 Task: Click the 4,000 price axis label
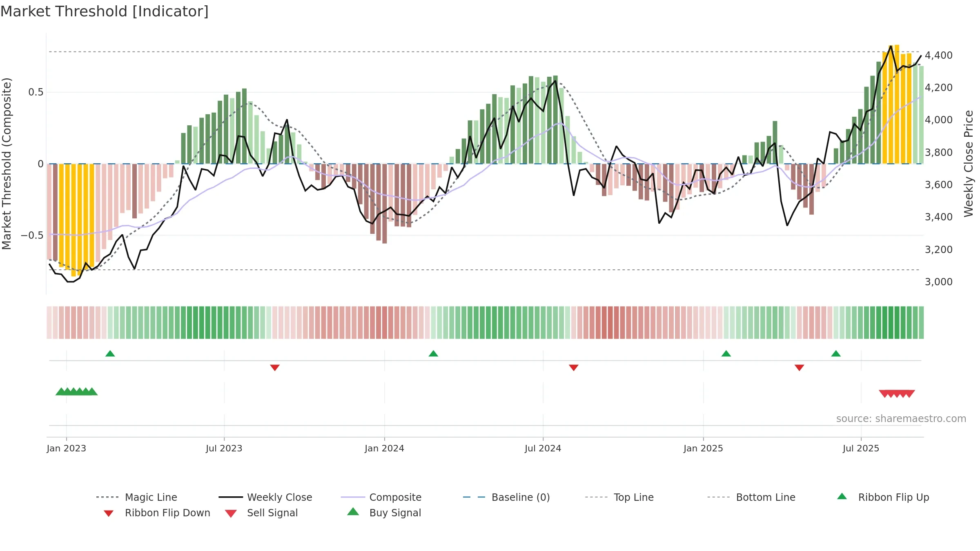pyautogui.click(x=939, y=120)
